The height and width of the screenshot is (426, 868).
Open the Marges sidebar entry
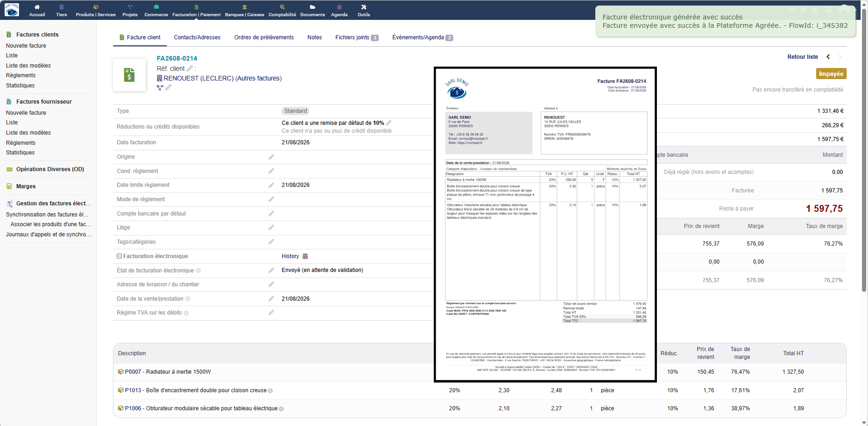[26, 186]
